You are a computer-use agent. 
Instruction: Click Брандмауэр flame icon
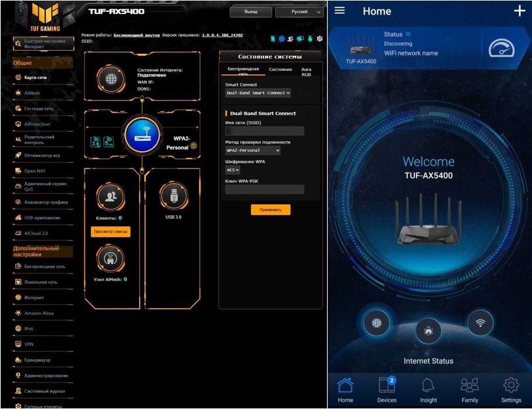[x=18, y=359]
